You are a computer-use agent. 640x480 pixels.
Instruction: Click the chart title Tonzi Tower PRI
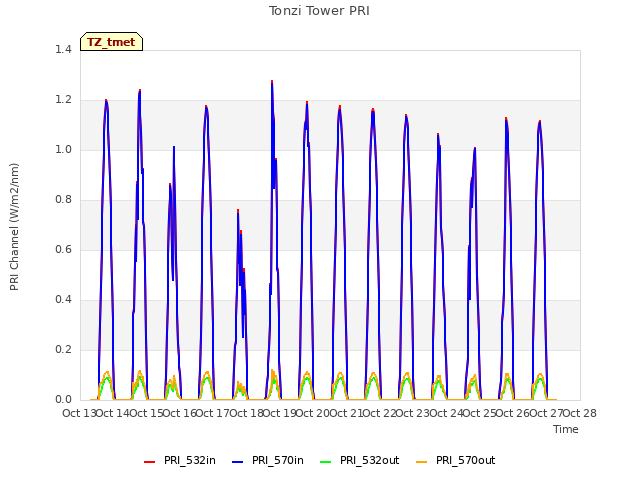pyautogui.click(x=319, y=11)
